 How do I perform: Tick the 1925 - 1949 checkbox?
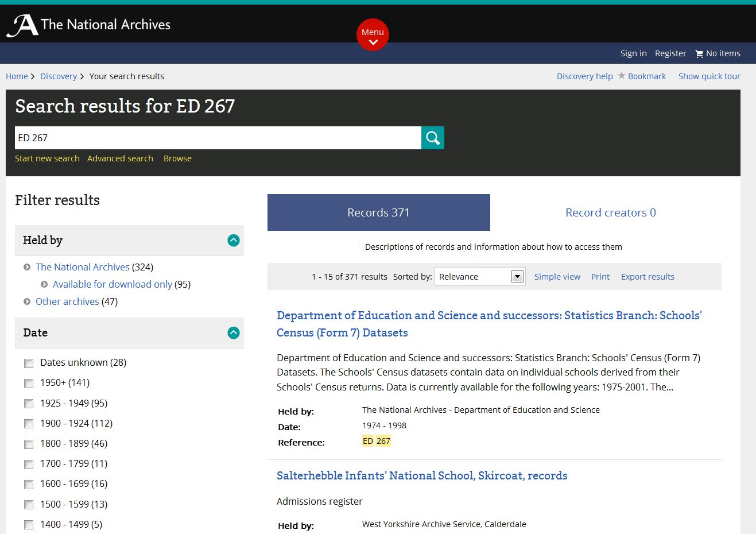point(29,404)
